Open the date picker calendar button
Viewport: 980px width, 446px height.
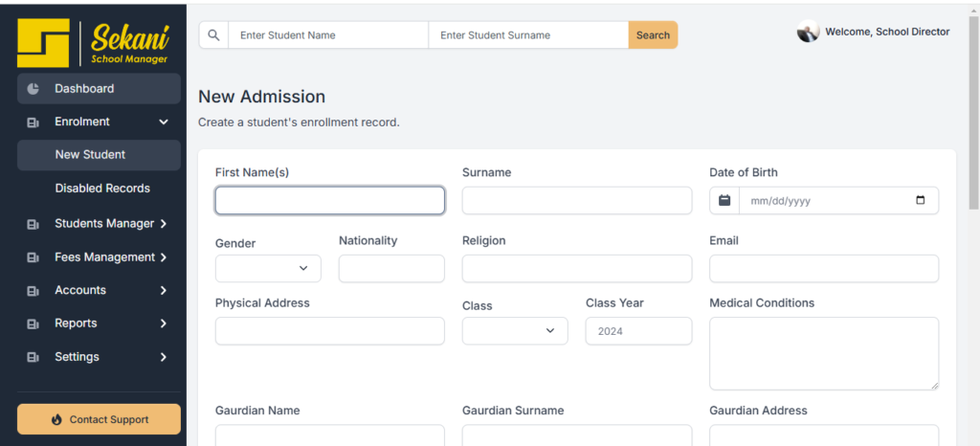pos(920,201)
